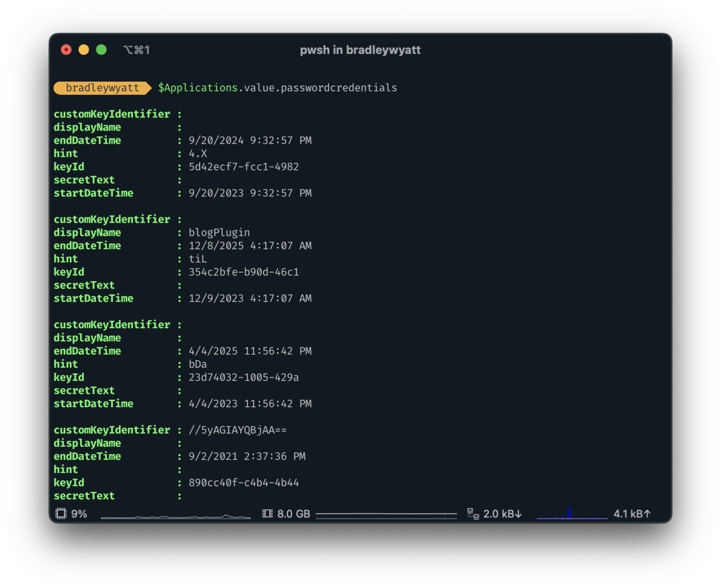This screenshot has height=588, width=721.
Task: Click keyId 23d74032-1005-429a
Action: tap(244, 377)
